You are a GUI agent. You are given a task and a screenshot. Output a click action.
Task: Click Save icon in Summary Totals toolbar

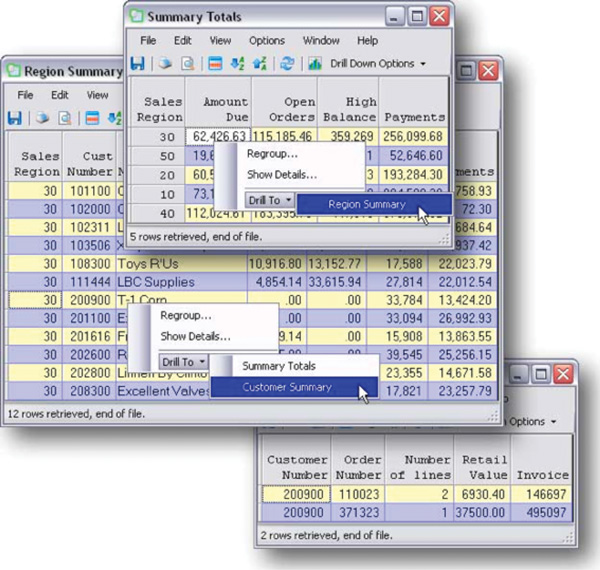[x=137, y=64]
